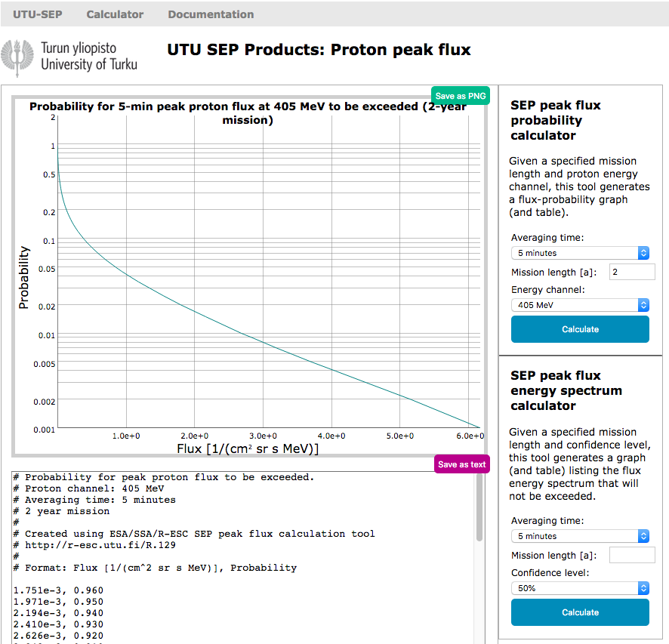Click Mission length field containing 2

(631, 272)
